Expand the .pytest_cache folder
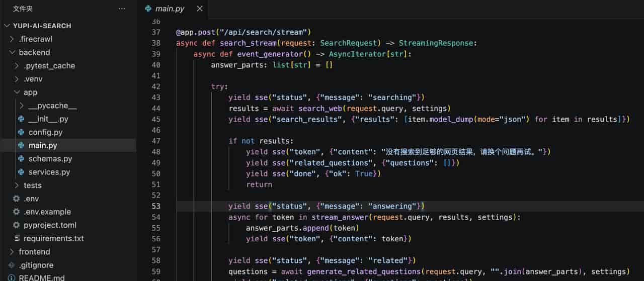Image resolution: width=644 pixels, height=281 pixels. coord(17,65)
